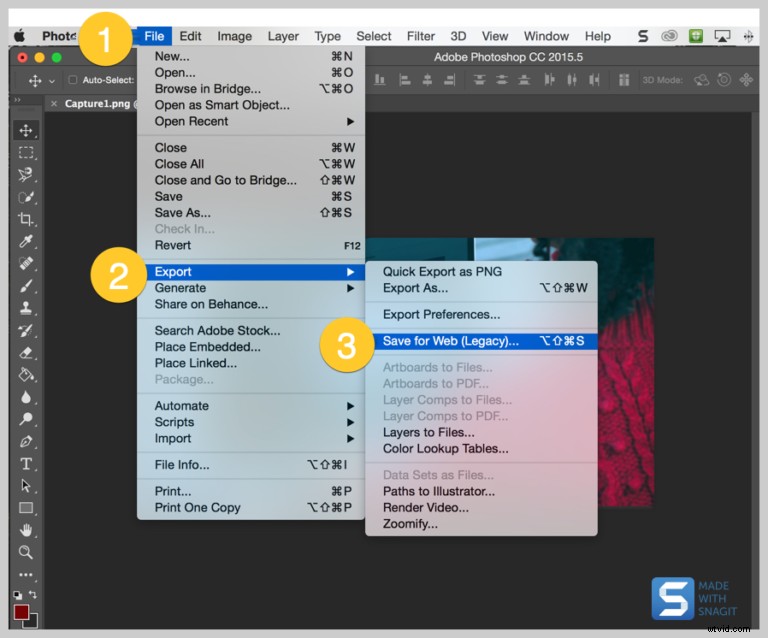Select the Healing Brush tool
Screen dimensions: 768x638
coord(26,264)
